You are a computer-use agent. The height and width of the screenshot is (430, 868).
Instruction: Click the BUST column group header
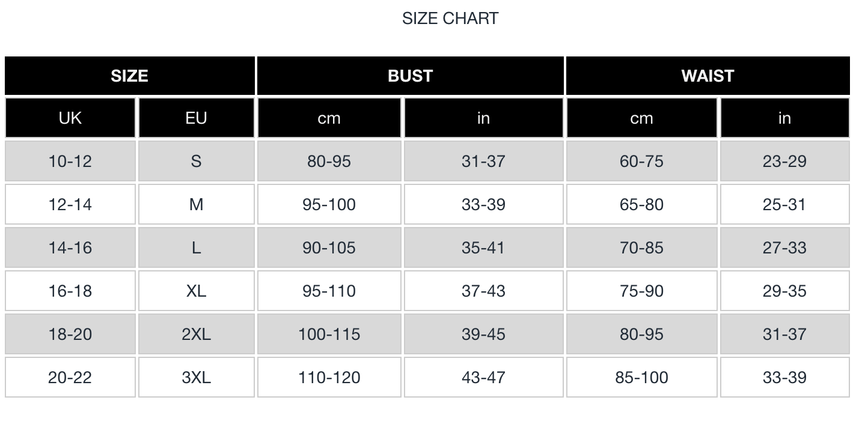click(x=410, y=76)
